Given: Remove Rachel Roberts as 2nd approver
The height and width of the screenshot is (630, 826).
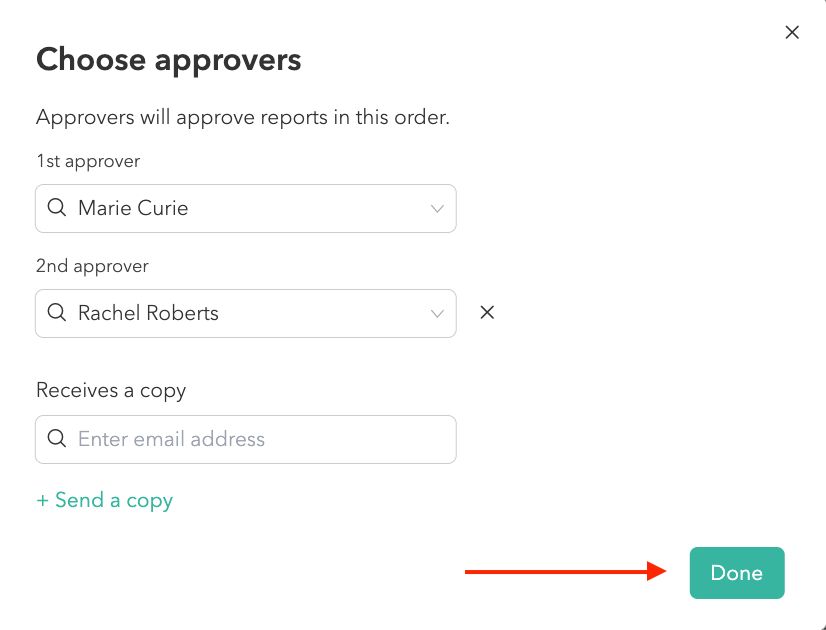Looking at the screenshot, I should [487, 312].
